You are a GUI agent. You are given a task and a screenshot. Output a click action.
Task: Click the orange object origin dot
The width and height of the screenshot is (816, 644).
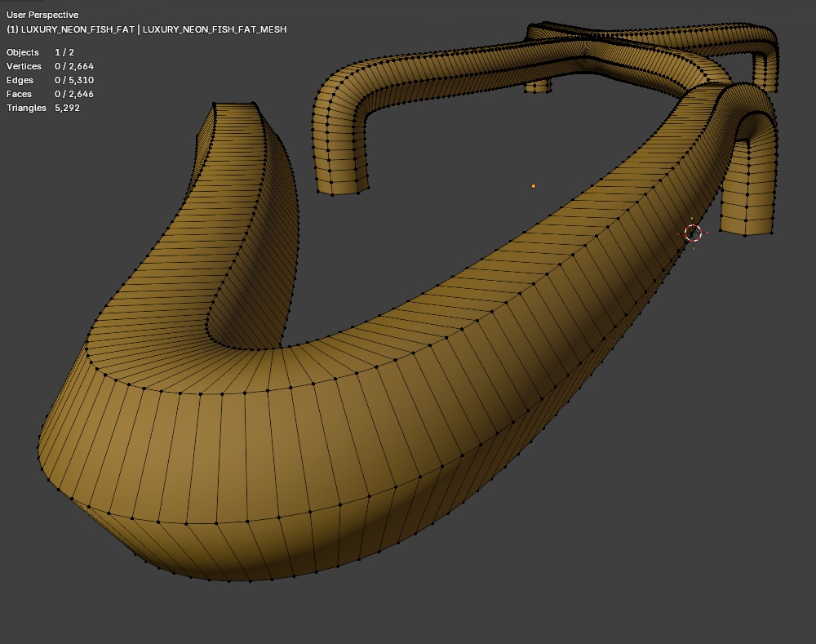pos(534,186)
